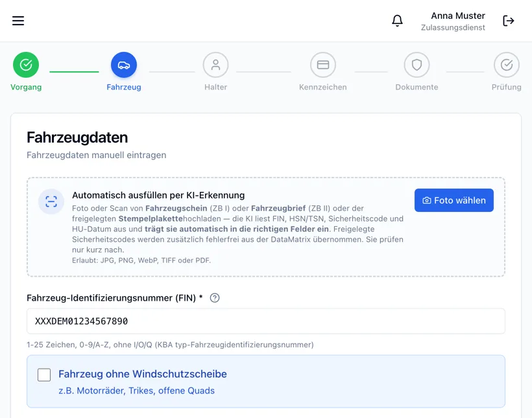The width and height of the screenshot is (532, 418).
Task: Go to the Prüfung checkmark step icon
Action: tap(507, 65)
